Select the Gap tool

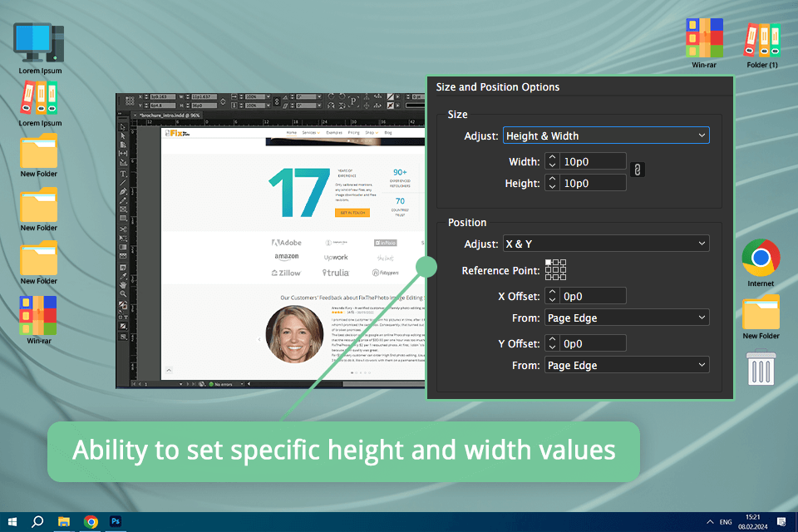coord(123,153)
